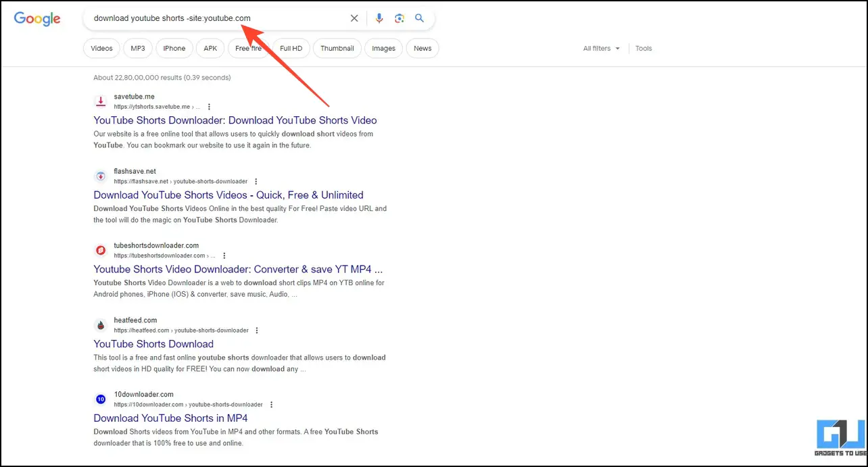Expand the All filters dropdown

[x=602, y=49]
